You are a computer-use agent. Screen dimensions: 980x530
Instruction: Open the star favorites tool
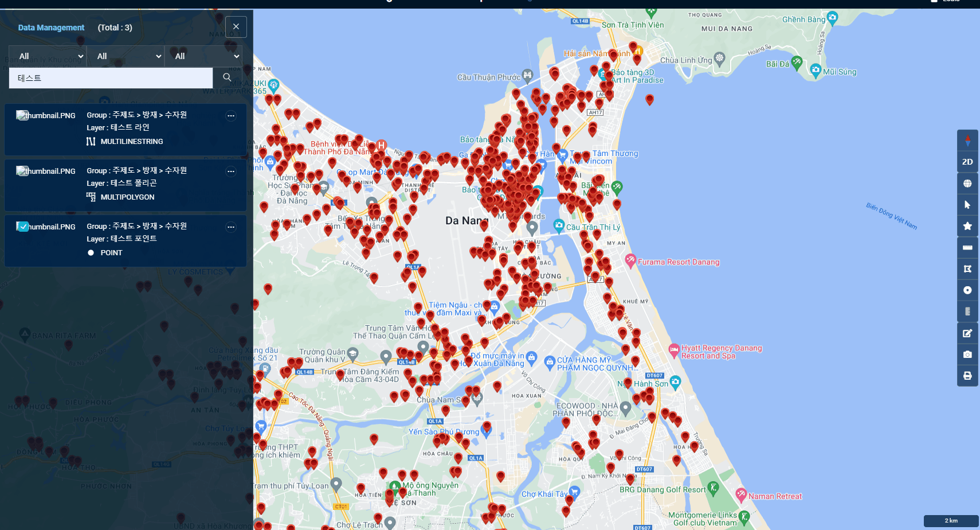[x=967, y=226]
